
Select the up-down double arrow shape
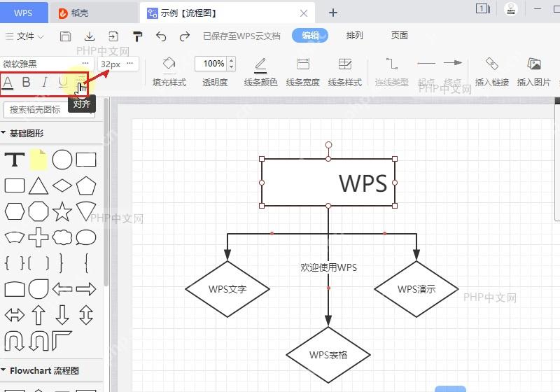[86, 315]
